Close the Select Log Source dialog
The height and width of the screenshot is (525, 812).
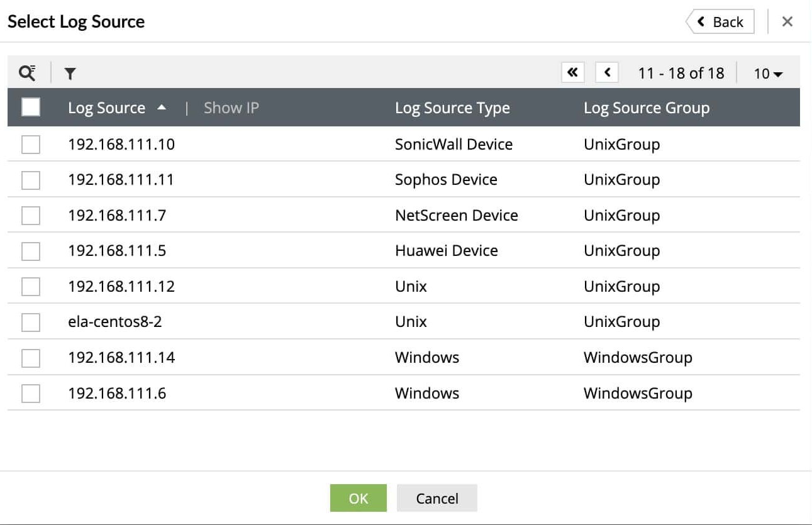787,21
